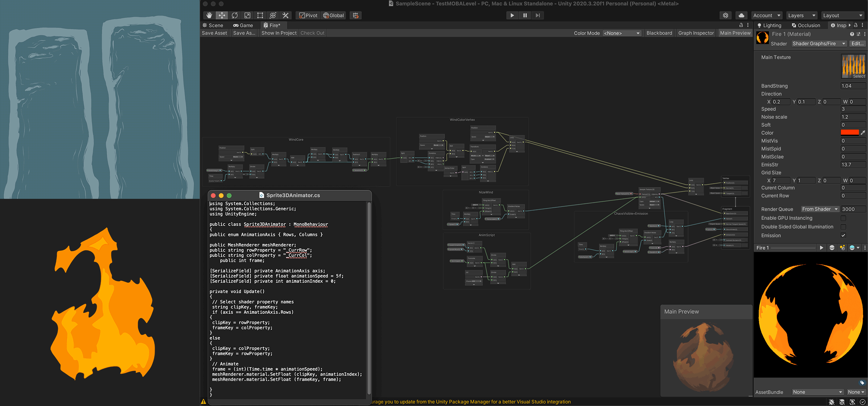
Task: Click the red Color swatch
Action: (850, 133)
